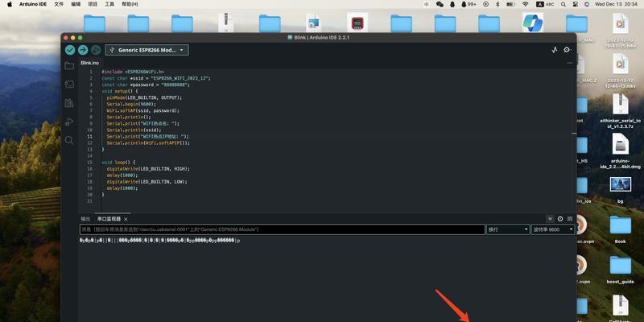Click the date and time Wed Dec 13
The image size is (644, 322).
tap(617, 4)
